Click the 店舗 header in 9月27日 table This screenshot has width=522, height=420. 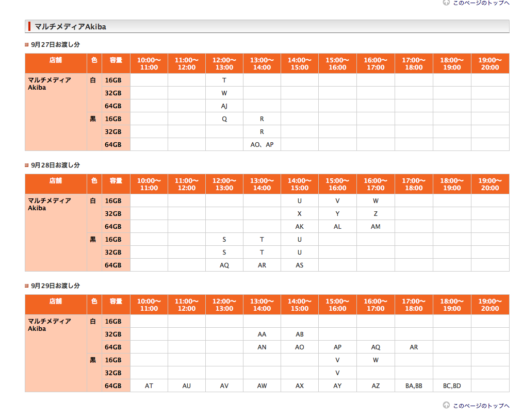(56, 63)
